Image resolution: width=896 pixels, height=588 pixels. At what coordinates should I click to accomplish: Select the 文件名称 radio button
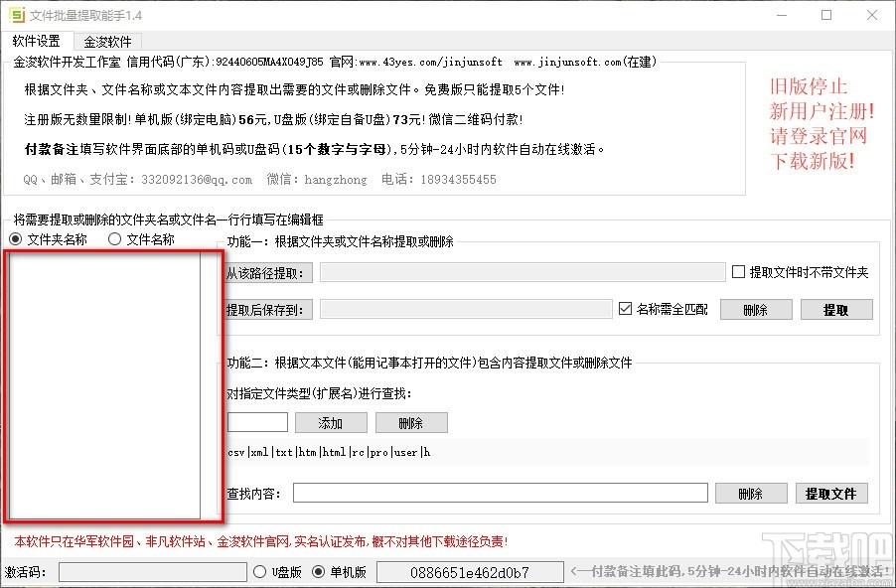point(141,238)
